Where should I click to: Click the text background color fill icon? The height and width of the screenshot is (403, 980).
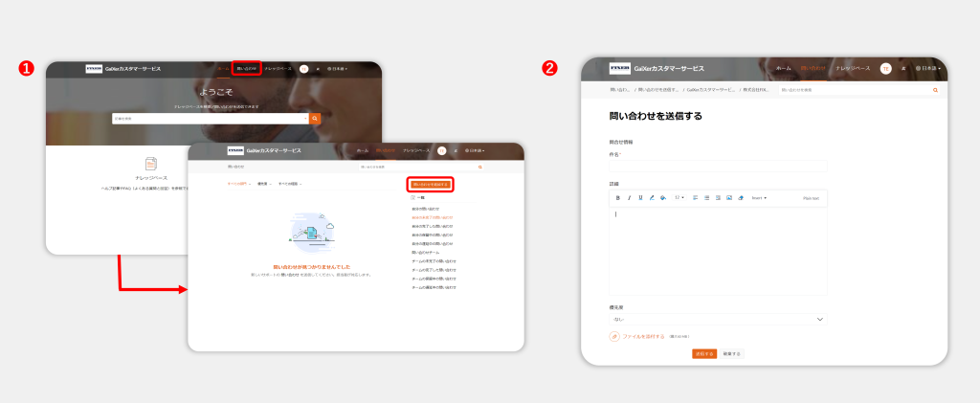pos(663,198)
